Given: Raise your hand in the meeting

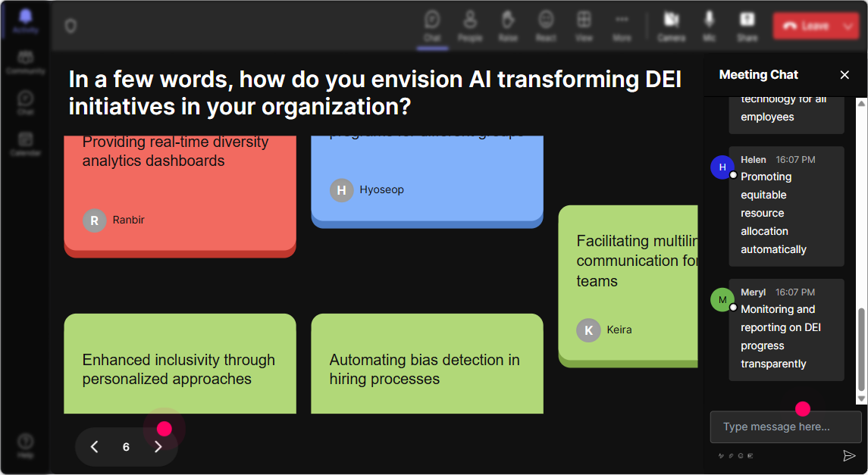Looking at the screenshot, I should (508, 26).
